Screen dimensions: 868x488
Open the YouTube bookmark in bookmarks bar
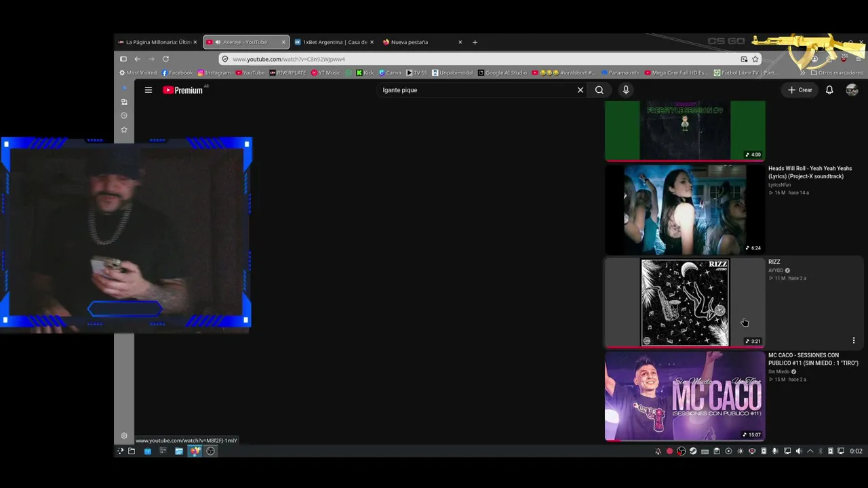tap(250, 73)
